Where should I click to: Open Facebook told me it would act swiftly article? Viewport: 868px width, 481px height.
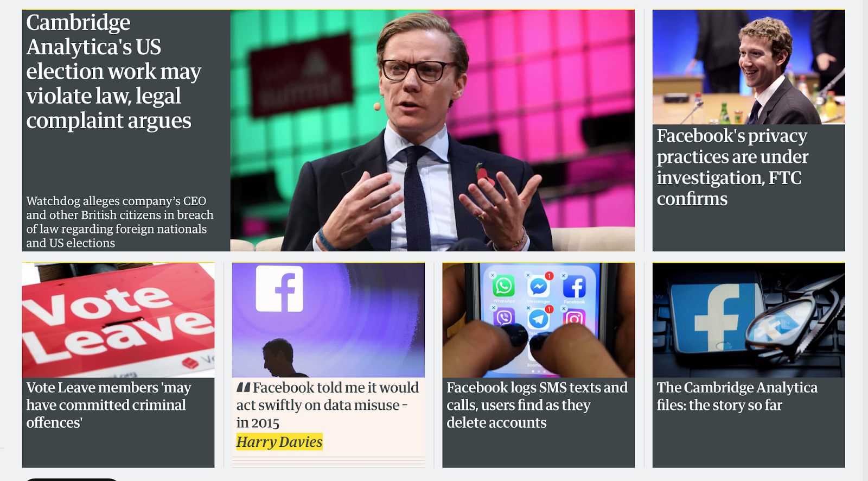pos(328,405)
